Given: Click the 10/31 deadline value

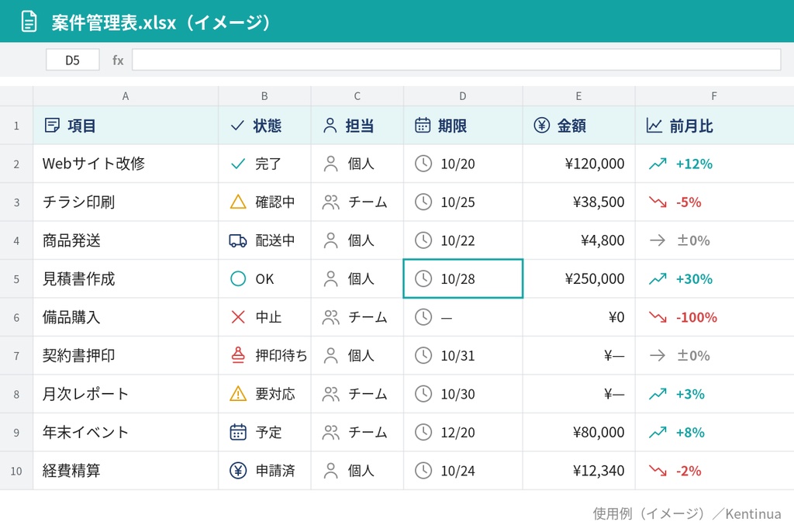Looking at the screenshot, I should tap(457, 356).
